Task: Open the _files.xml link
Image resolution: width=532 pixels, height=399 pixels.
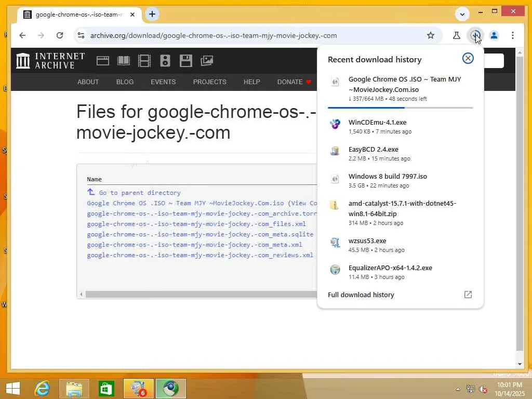Action: point(196,224)
